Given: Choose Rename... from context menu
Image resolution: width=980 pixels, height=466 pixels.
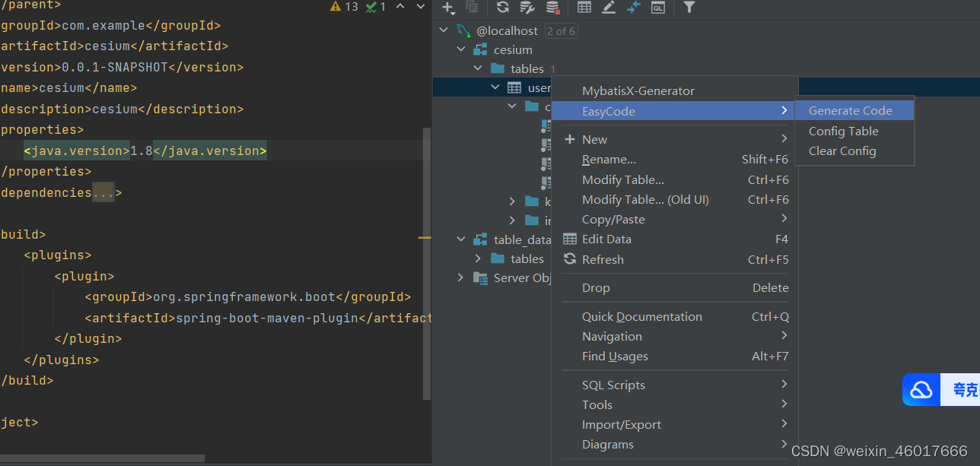Looking at the screenshot, I should (x=674, y=160).
